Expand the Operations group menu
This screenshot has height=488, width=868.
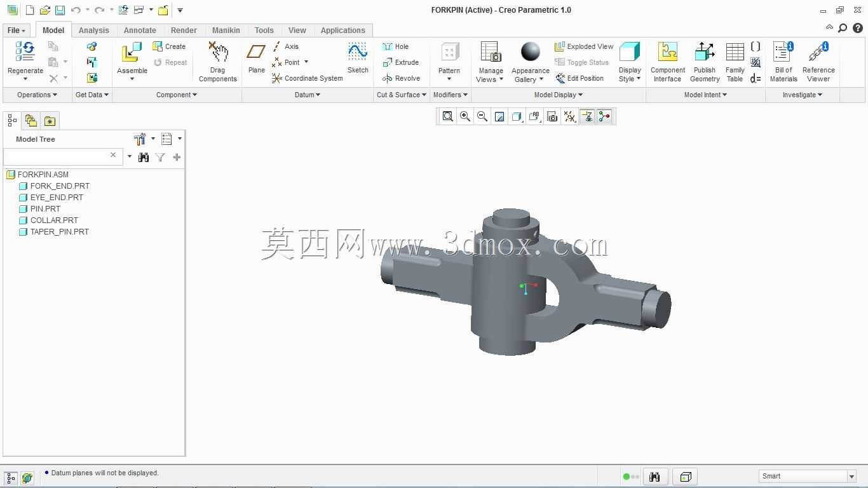(x=37, y=95)
